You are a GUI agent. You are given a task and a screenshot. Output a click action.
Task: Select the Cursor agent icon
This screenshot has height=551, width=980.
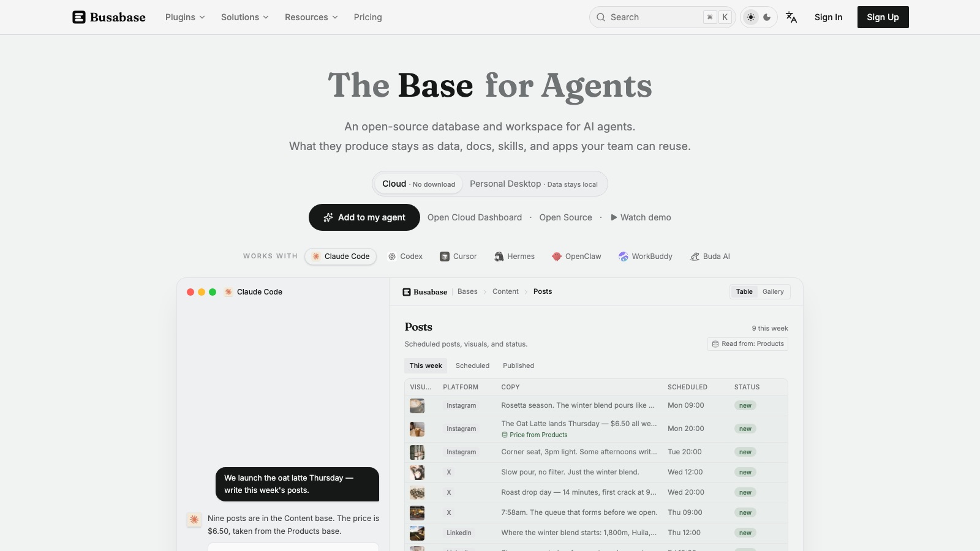click(445, 257)
